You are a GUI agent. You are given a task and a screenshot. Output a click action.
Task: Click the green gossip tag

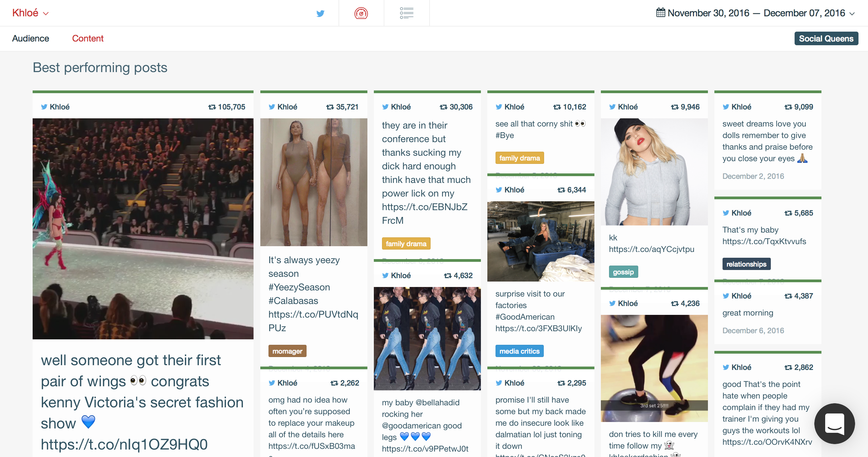[x=623, y=272]
